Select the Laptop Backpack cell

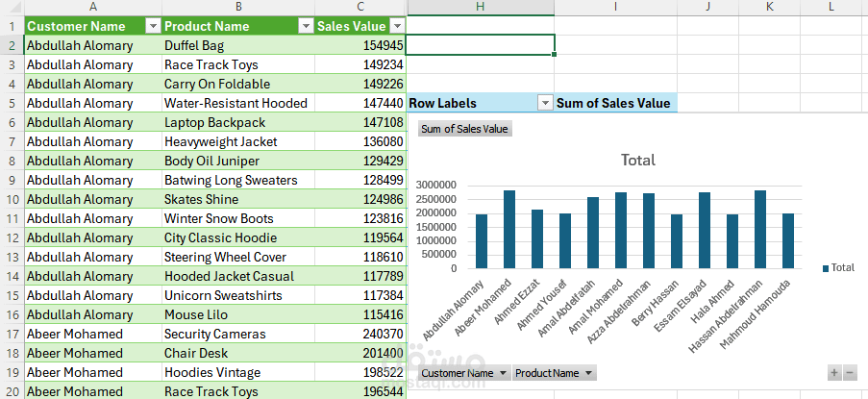pos(238,122)
